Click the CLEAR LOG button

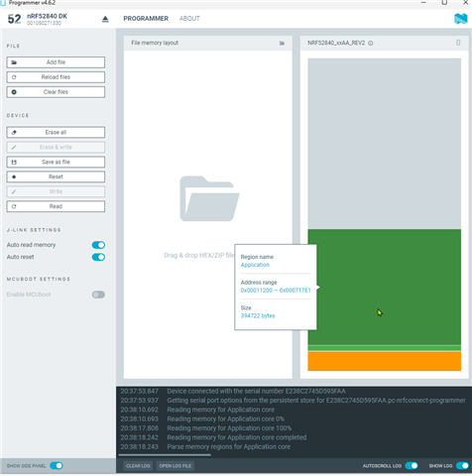(x=138, y=466)
